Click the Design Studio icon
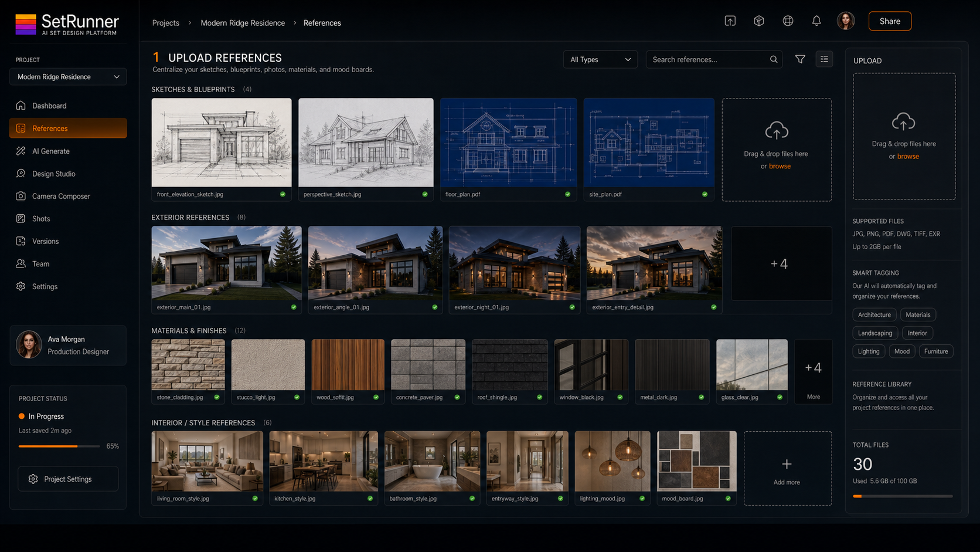 point(21,174)
